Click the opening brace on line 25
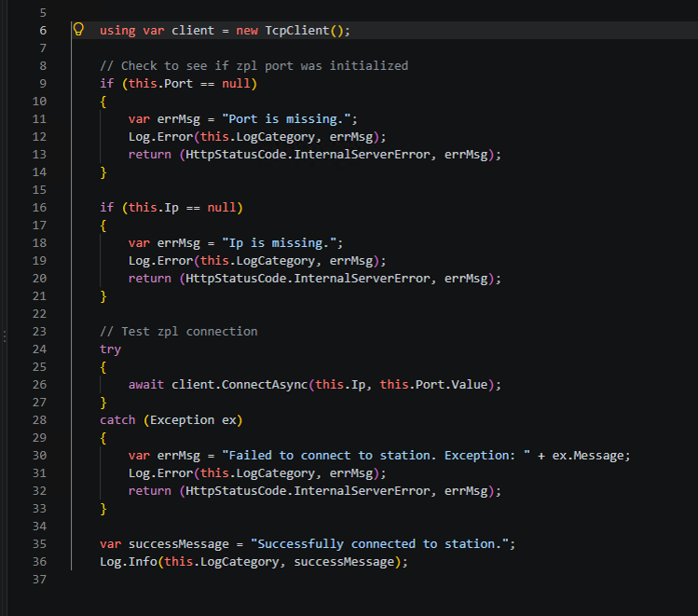Image resolution: width=698 pixels, height=616 pixels. pyautogui.click(x=103, y=367)
